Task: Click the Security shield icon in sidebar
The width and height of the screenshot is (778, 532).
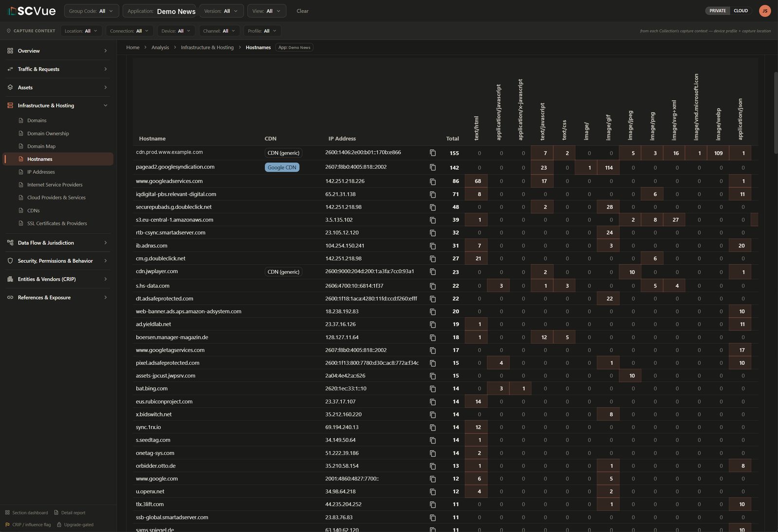Action: click(10, 261)
